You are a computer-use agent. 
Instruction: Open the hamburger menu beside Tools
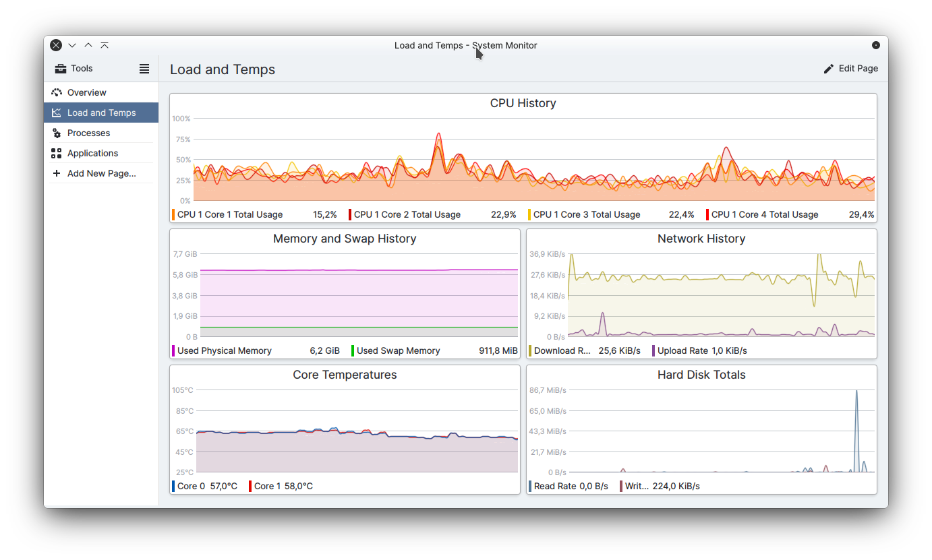144,68
